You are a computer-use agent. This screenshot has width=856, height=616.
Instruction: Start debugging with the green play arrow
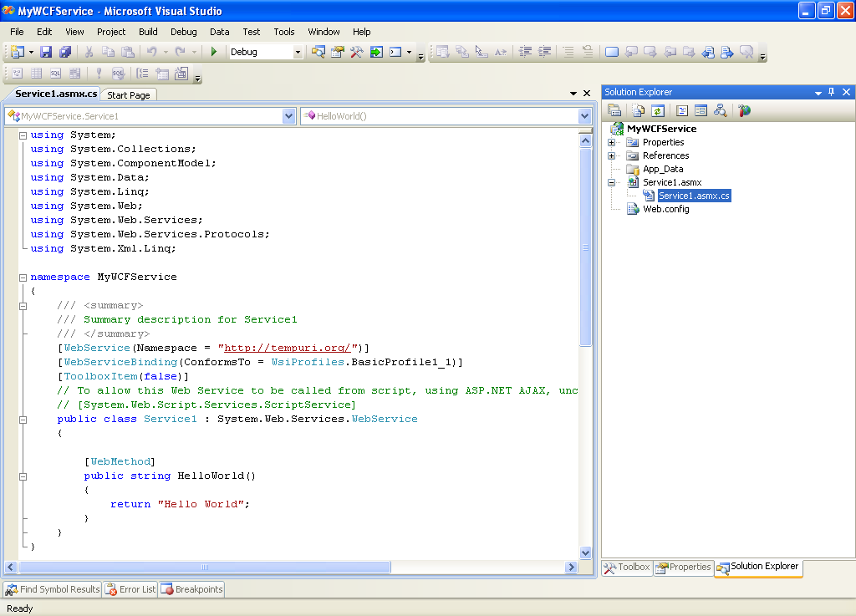coord(214,52)
